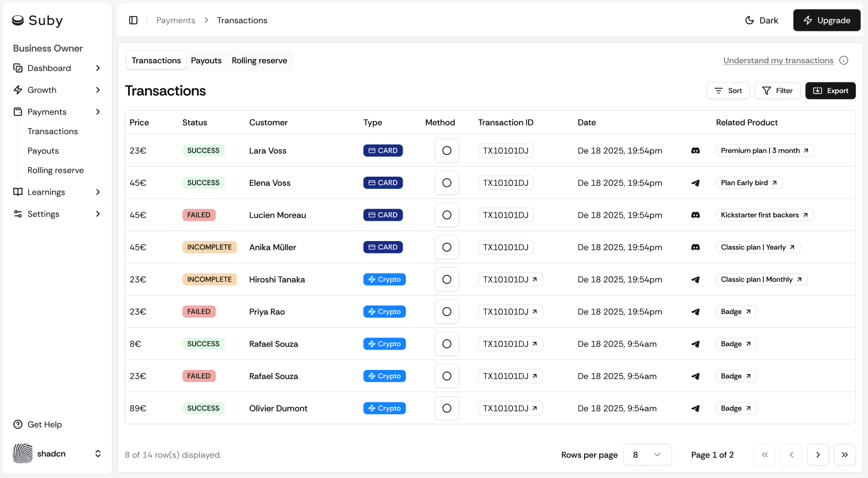Open the Rolling reserve tab

click(x=259, y=61)
